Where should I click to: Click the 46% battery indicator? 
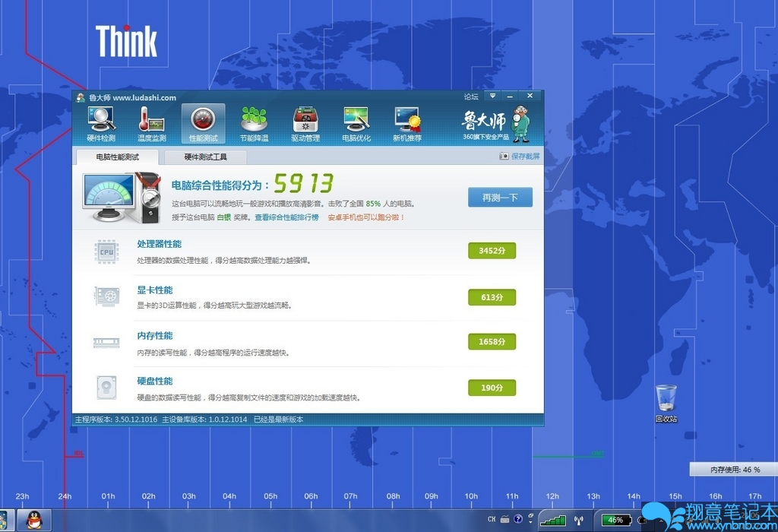click(615, 520)
